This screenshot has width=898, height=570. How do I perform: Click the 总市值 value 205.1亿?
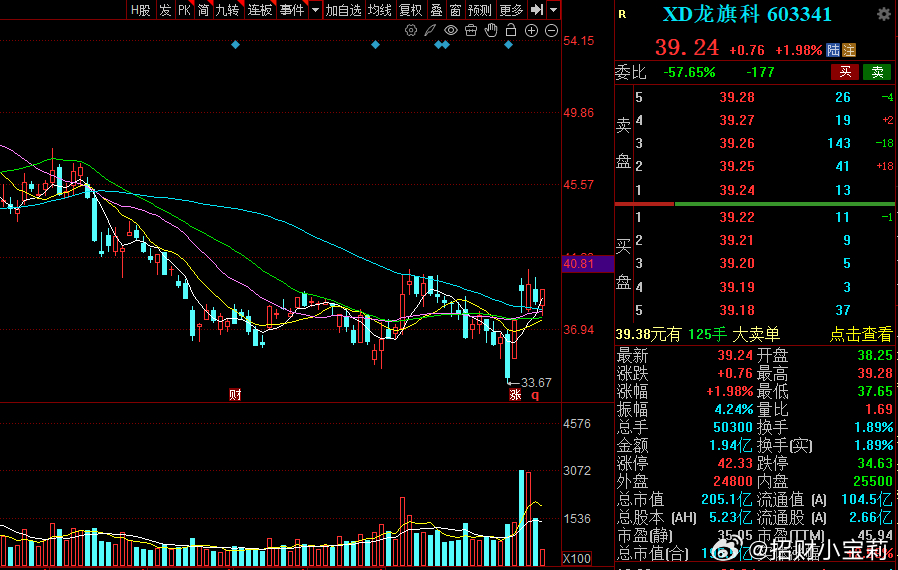click(x=727, y=499)
